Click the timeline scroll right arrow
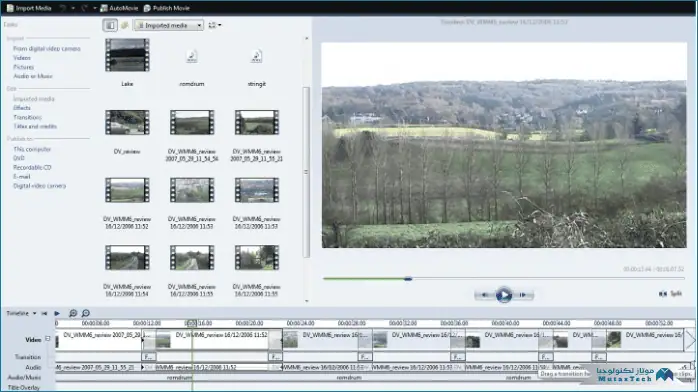The width and height of the screenshot is (698, 392). click(x=690, y=340)
